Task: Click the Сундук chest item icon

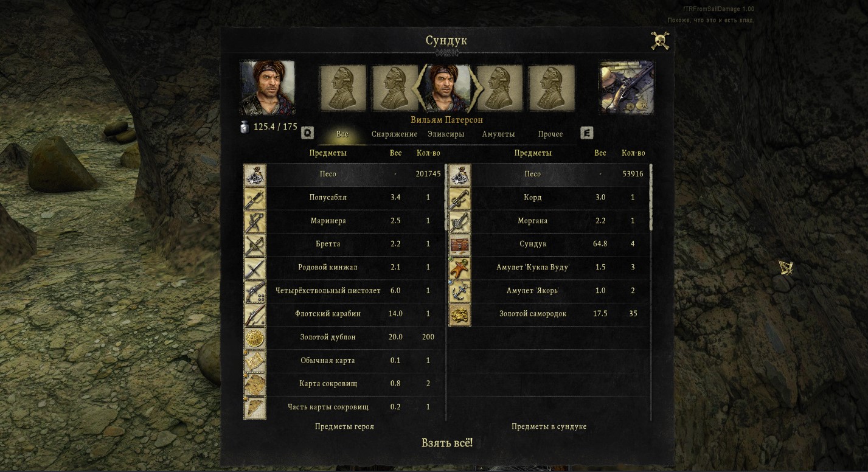Action: pos(459,245)
